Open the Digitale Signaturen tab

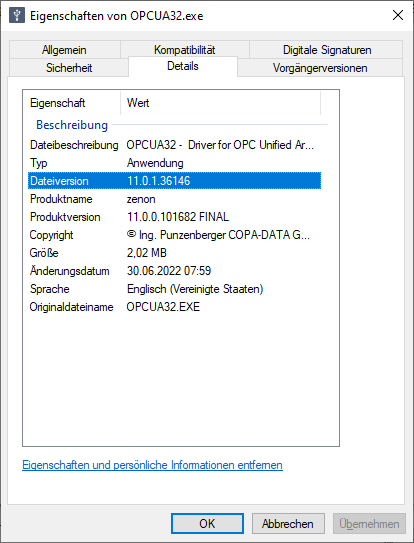327,50
